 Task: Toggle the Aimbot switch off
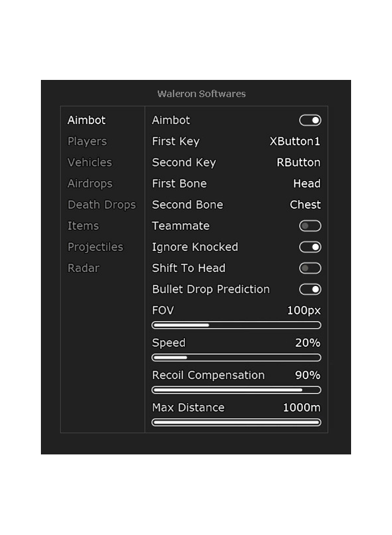[x=310, y=120]
